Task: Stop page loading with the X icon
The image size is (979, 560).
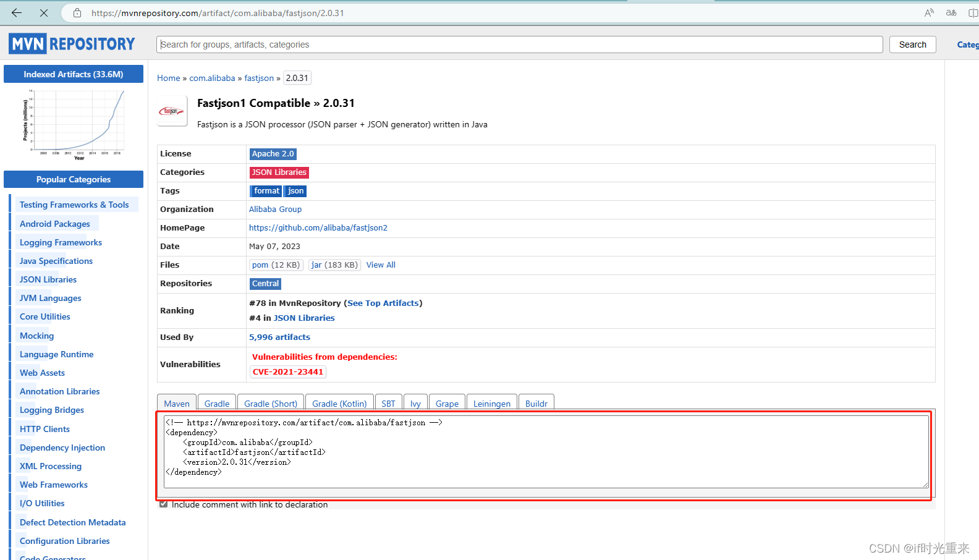Action: (44, 12)
